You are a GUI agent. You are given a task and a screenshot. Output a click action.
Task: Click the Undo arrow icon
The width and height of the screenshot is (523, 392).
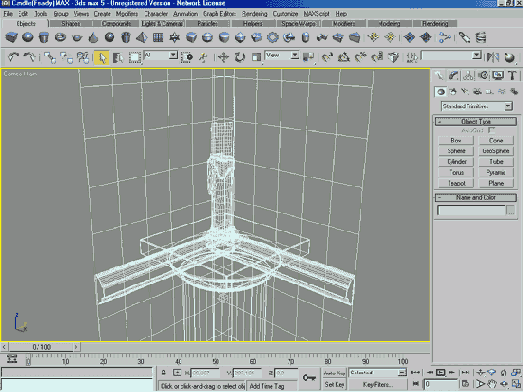13,57
